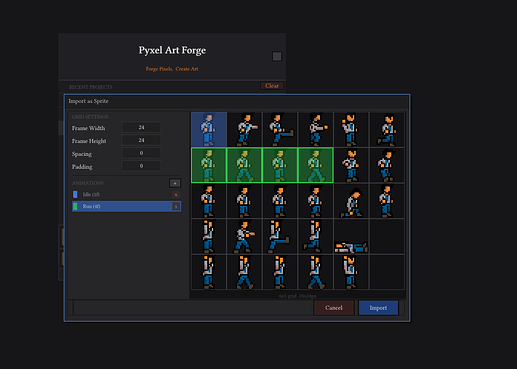
Task: Select fifth-row frame in the first column
Action: (209, 272)
